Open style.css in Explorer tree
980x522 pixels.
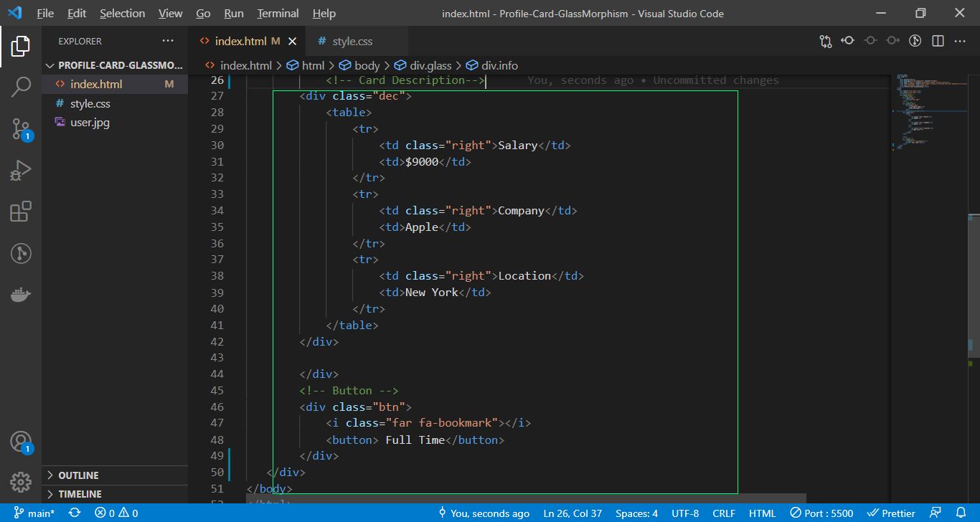point(115,103)
